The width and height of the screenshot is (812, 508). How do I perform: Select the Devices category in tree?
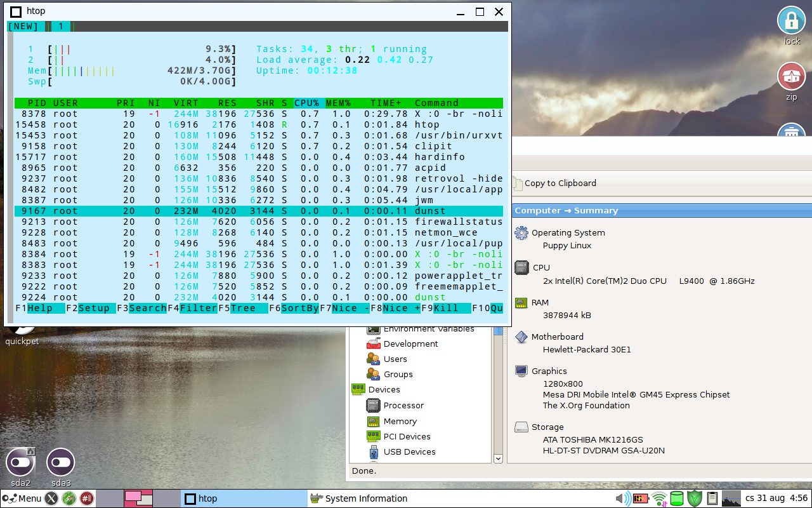pos(377,389)
